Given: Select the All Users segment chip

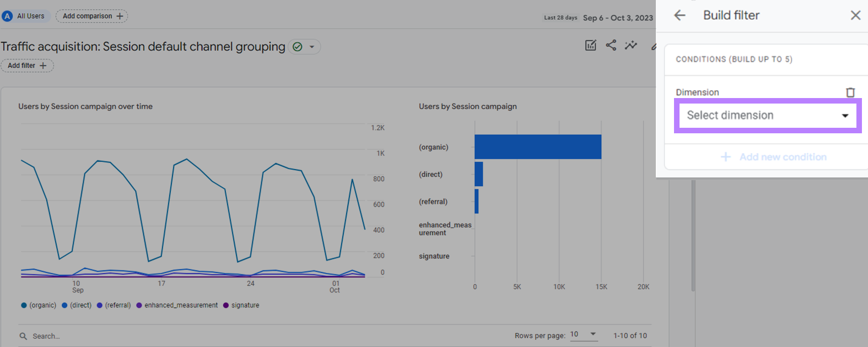Looking at the screenshot, I should click(25, 16).
